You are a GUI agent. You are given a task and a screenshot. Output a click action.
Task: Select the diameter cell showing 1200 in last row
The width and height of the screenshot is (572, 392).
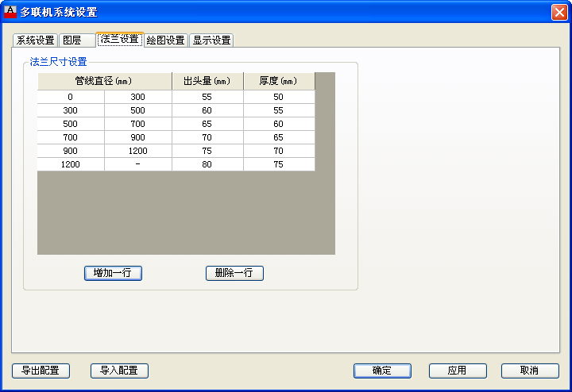click(71, 164)
